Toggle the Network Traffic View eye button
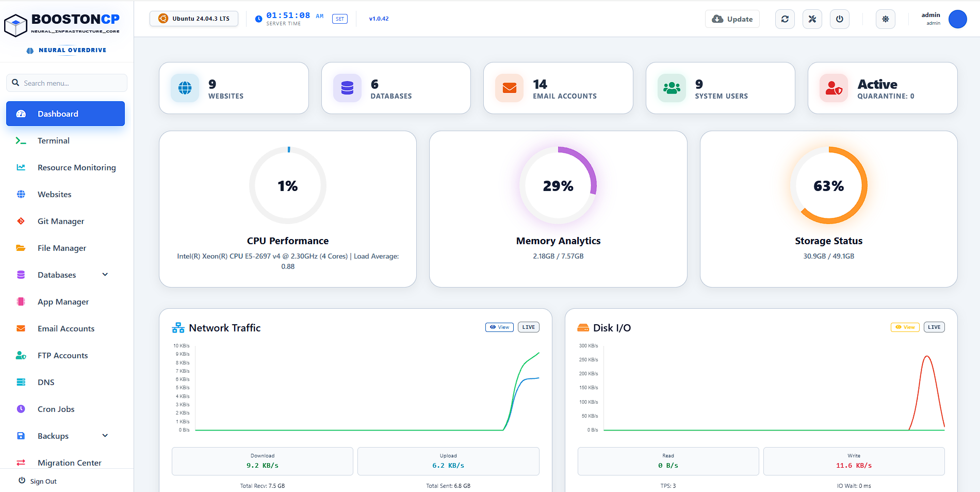Screen dimensions: 980x492 click(x=499, y=327)
